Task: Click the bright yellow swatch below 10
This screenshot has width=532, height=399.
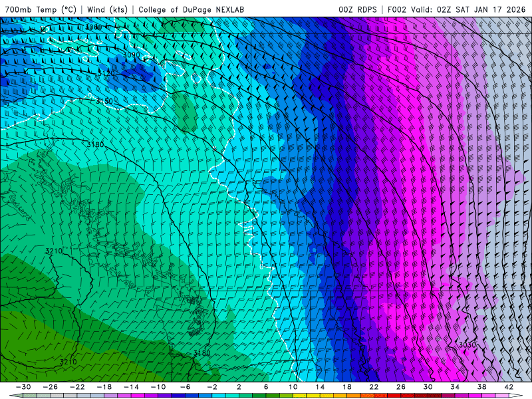Action: click(299, 396)
